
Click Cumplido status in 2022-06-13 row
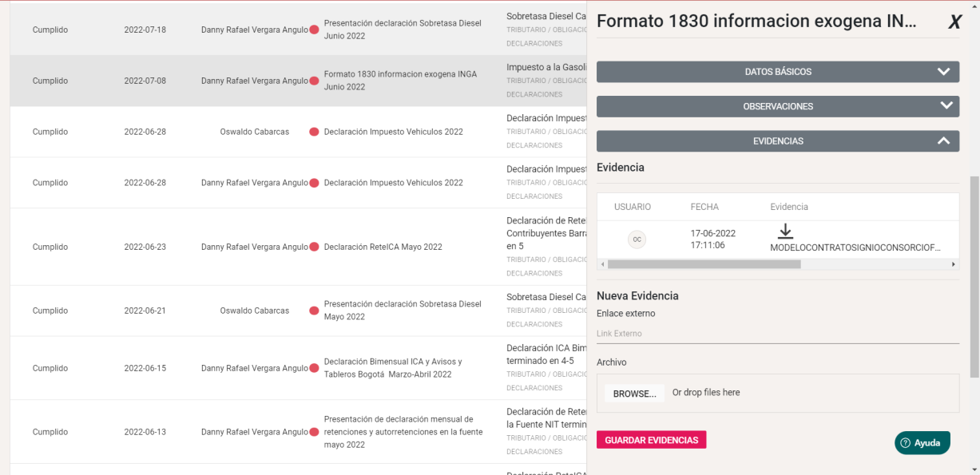50,432
